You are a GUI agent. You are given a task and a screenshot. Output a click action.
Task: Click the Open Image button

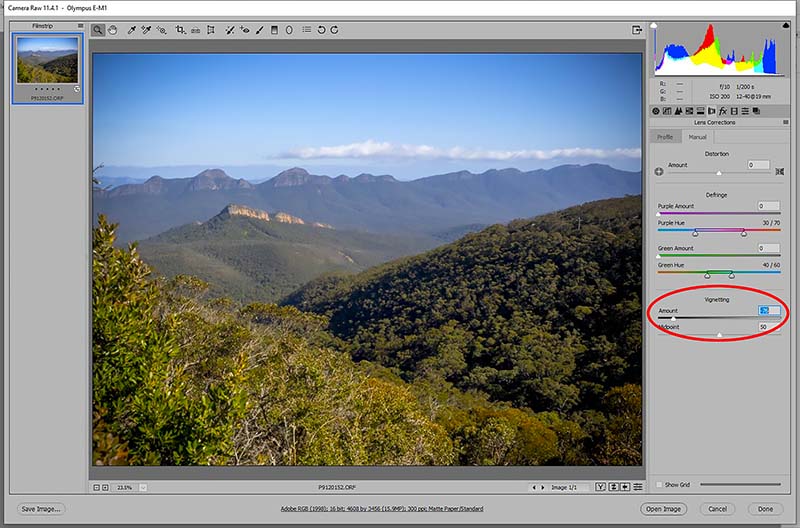[x=663, y=509]
